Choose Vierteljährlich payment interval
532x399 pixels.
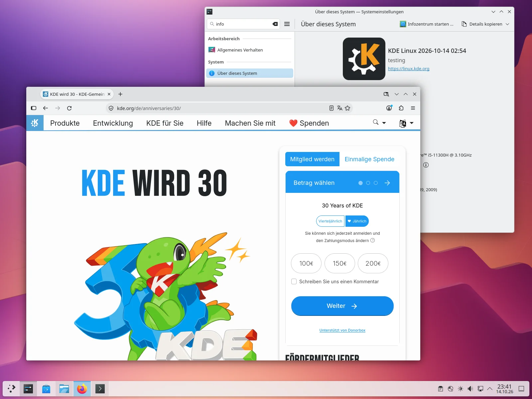pyautogui.click(x=330, y=221)
